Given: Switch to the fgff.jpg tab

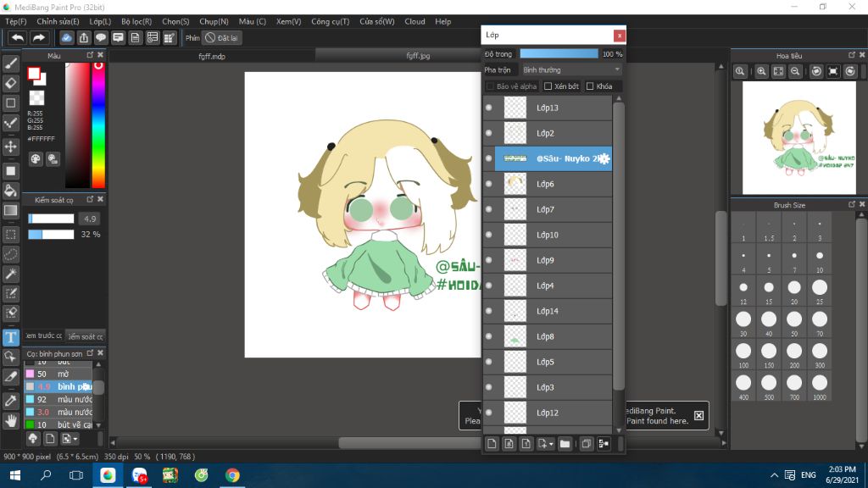Looking at the screenshot, I should point(418,56).
